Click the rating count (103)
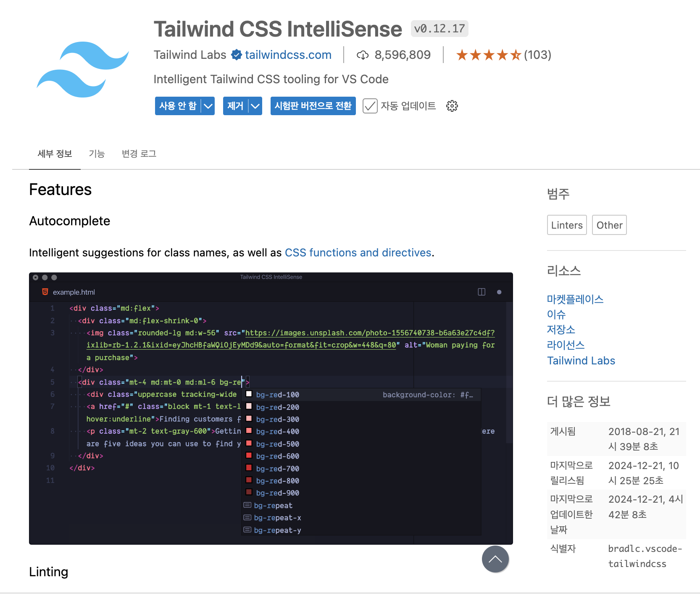Viewport: 700px width, 596px height. click(537, 55)
